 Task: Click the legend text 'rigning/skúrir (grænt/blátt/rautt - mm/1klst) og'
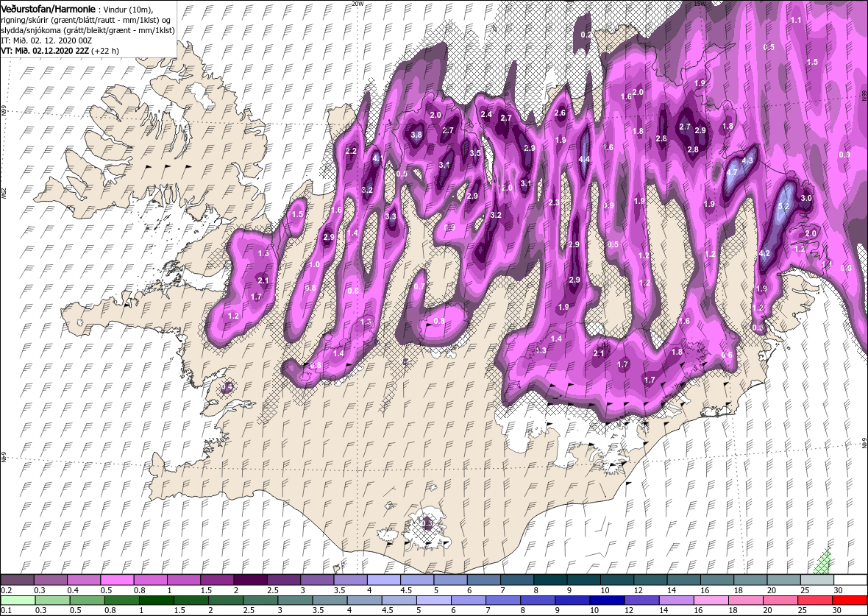pyautogui.click(x=85, y=21)
